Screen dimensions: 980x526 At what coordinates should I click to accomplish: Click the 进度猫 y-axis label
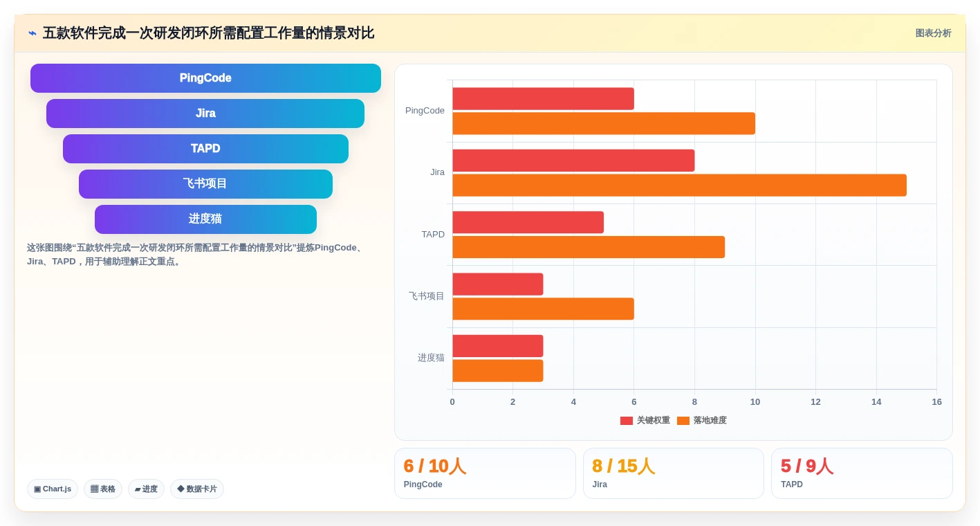(431, 358)
